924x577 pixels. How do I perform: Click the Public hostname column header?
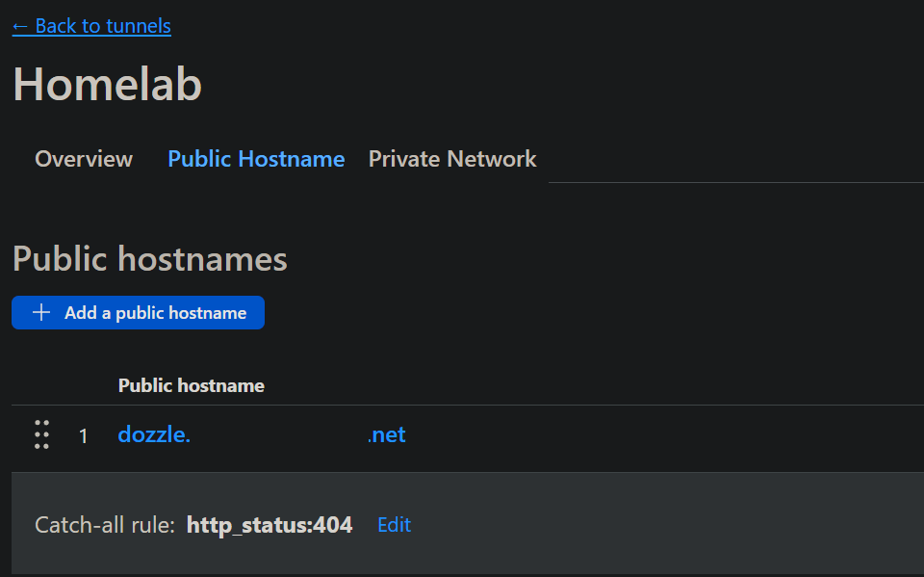coord(191,385)
